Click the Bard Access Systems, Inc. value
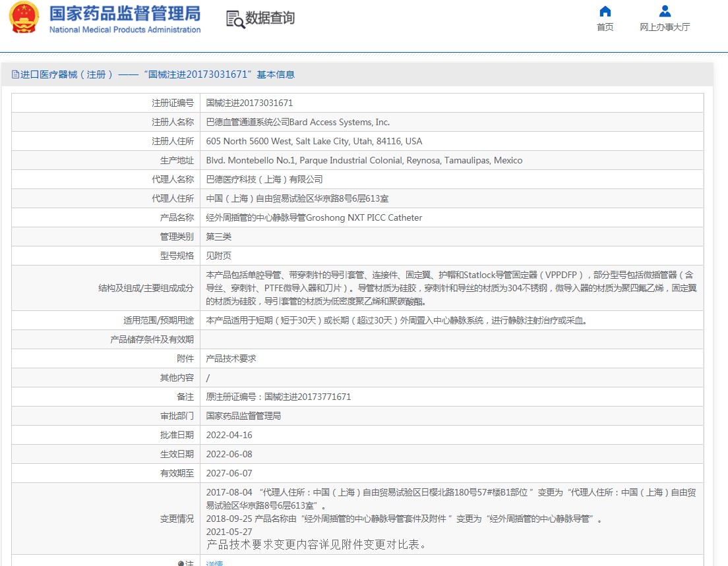This screenshot has width=728, height=566. click(x=297, y=122)
